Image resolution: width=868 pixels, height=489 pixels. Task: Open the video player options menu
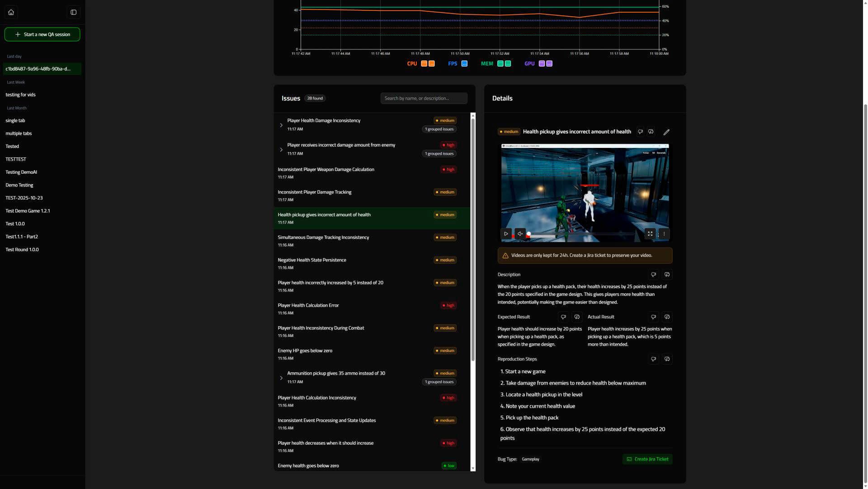(x=664, y=233)
